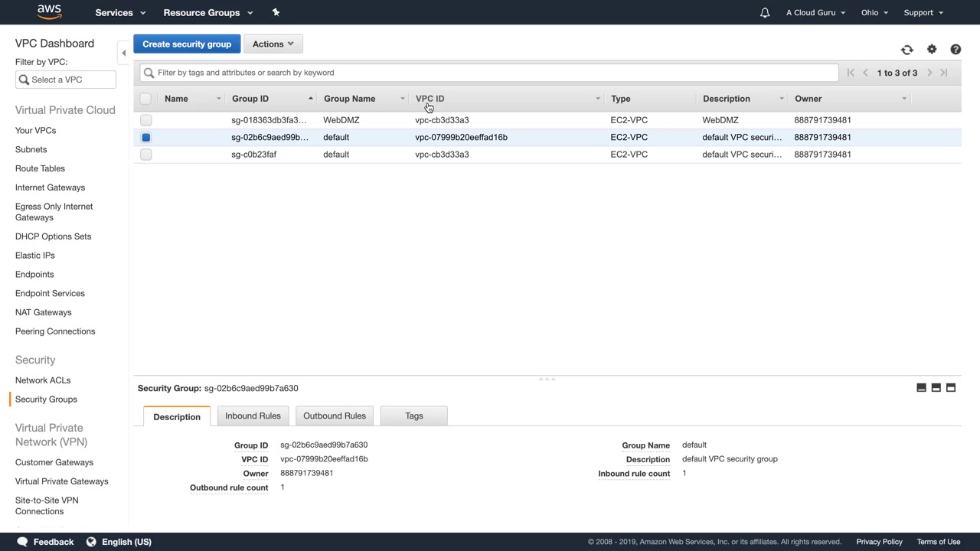Go to last page of results
The image size is (980, 551).
[944, 73]
